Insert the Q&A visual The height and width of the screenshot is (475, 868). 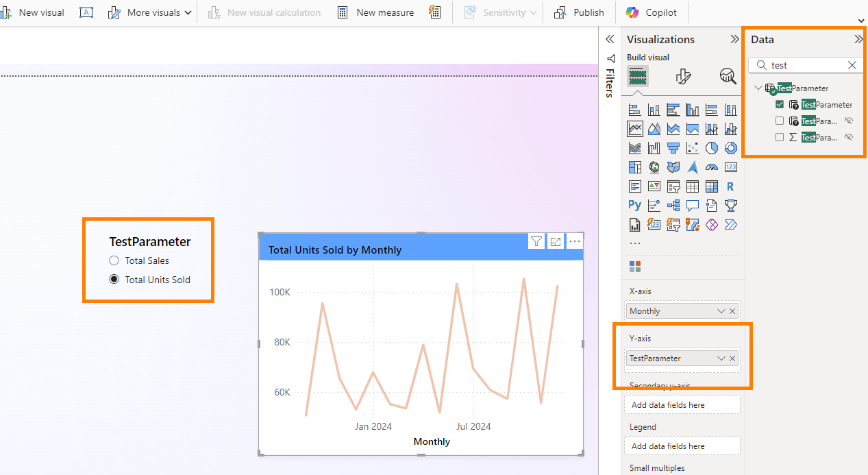[693, 205]
